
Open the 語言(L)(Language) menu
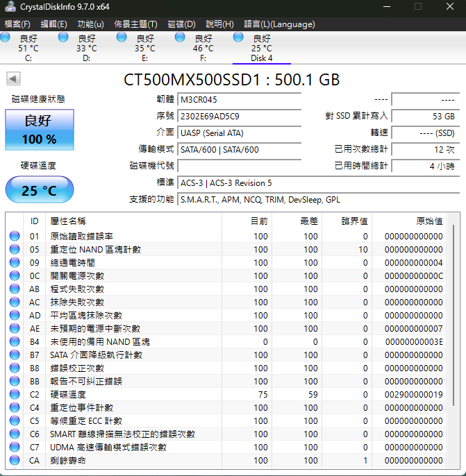tap(279, 24)
